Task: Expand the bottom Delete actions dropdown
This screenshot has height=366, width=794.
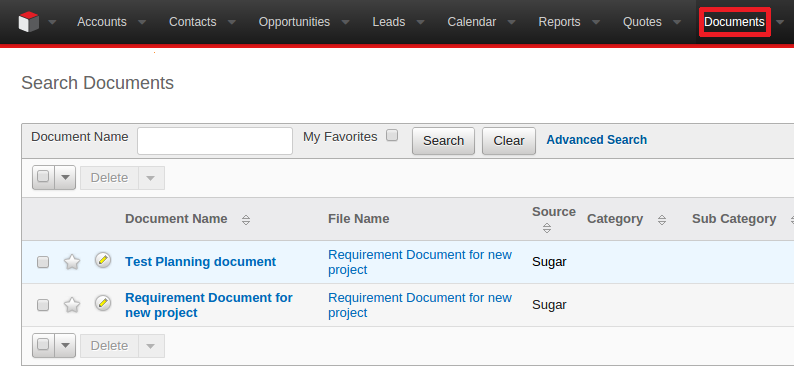Action: [x=151, y=346]
